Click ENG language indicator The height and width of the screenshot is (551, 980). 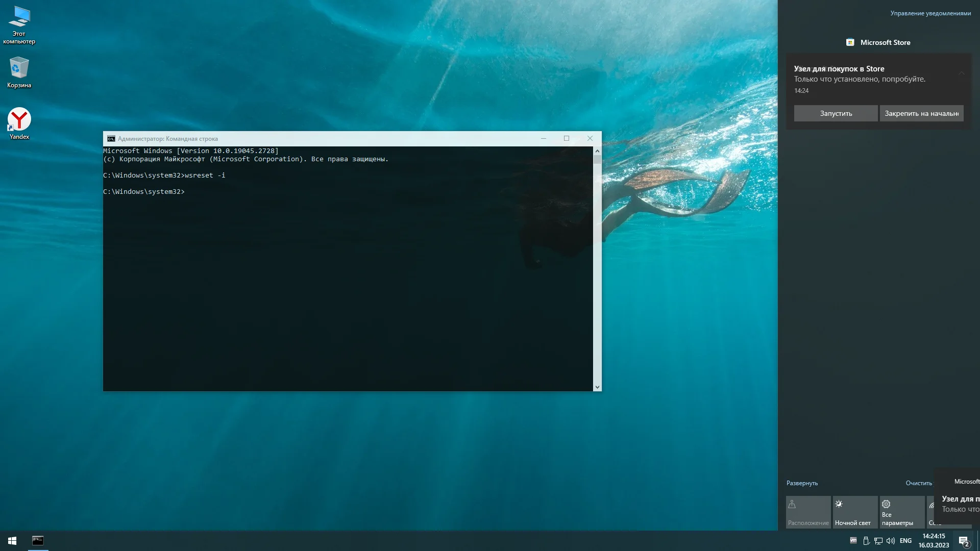point(905,541)
